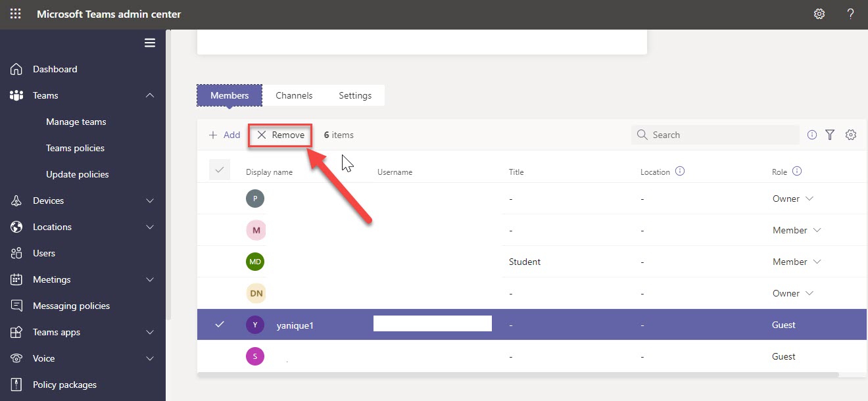The image size is (868, 401).
Task: Open the app launcher waffle icon
Action: (x=16, y=14)
